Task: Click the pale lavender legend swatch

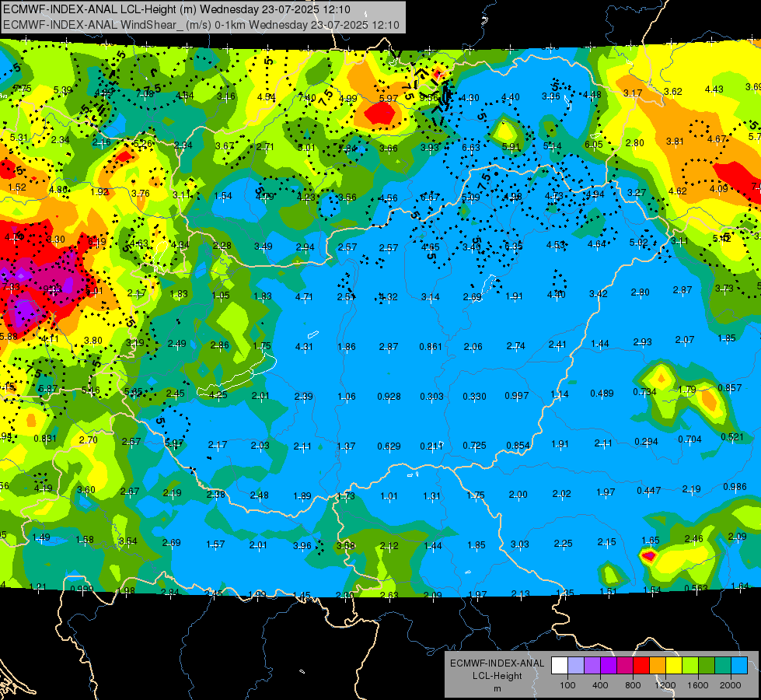Action: [576, 666]
